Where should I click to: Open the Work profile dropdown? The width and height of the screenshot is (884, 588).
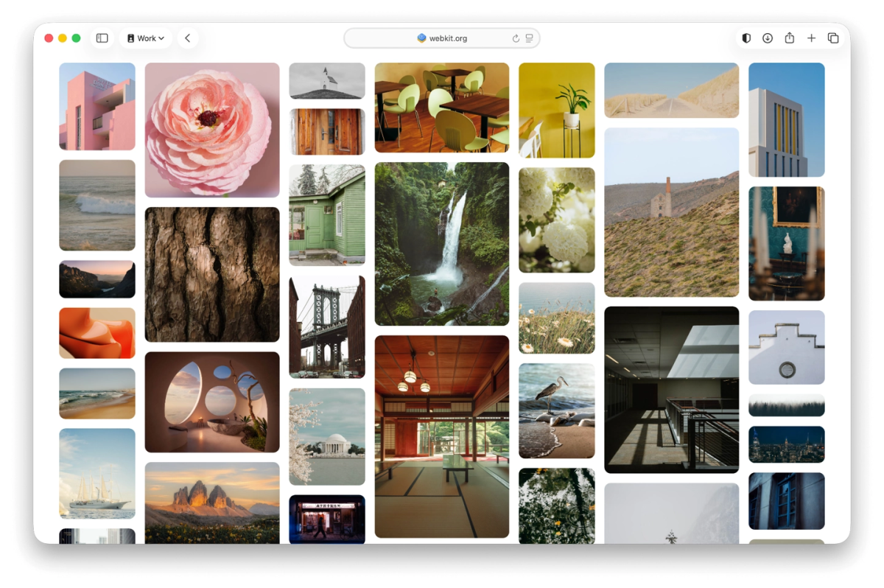pyautogui.click(x=145, y=38)
